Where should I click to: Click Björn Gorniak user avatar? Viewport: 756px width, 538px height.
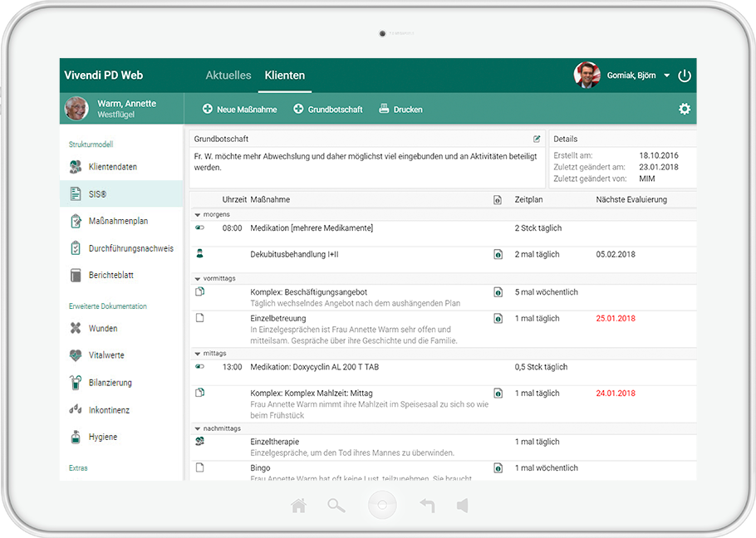click(587, 75)
